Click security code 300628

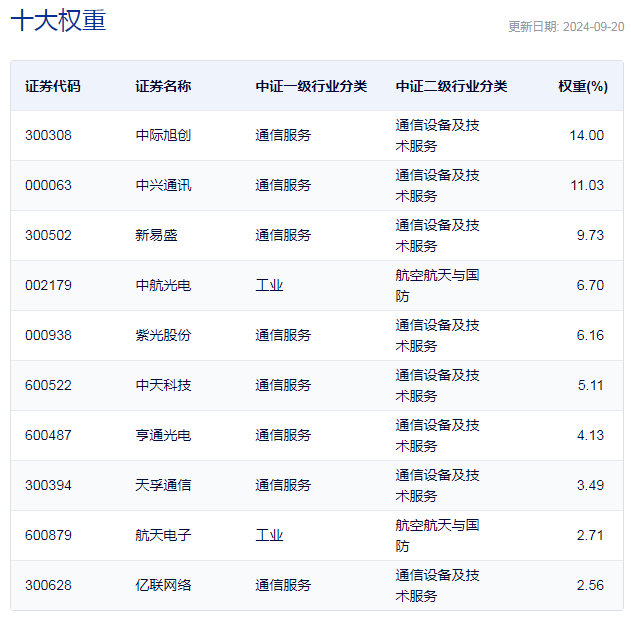tap(48, 585)
